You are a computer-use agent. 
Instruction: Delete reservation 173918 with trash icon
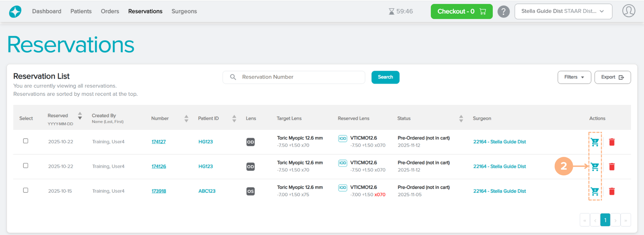[612, 191]
